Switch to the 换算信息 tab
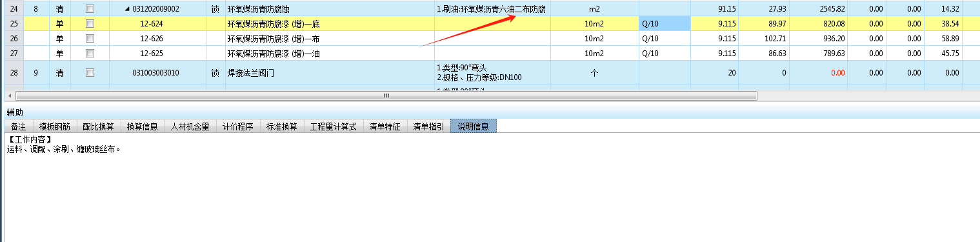Screen dimensions: 980x242 pyautogui.click(x=143, y=126)
